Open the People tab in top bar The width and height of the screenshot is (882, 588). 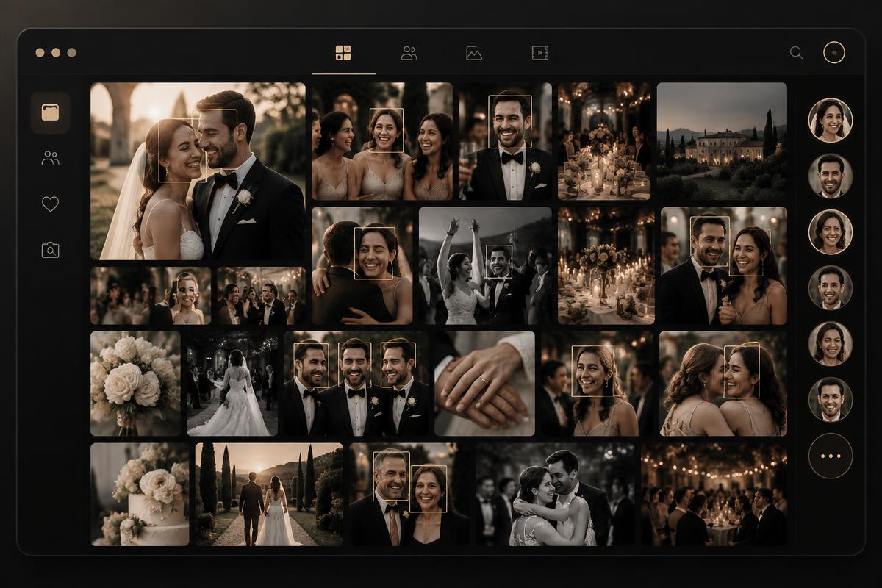coord(409,52)
